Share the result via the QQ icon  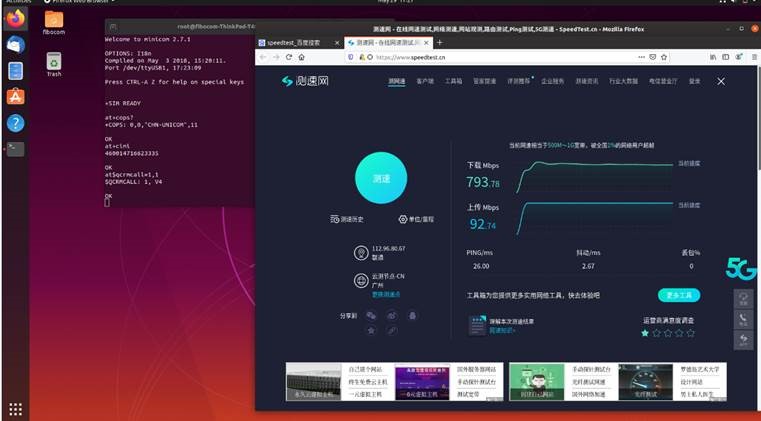tap(413, 316)
